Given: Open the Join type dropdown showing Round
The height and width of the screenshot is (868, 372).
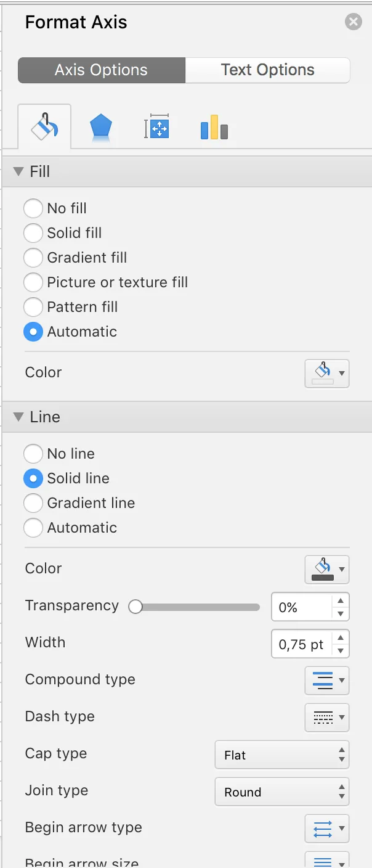Looking at the screenshot, I should (281, 792).
